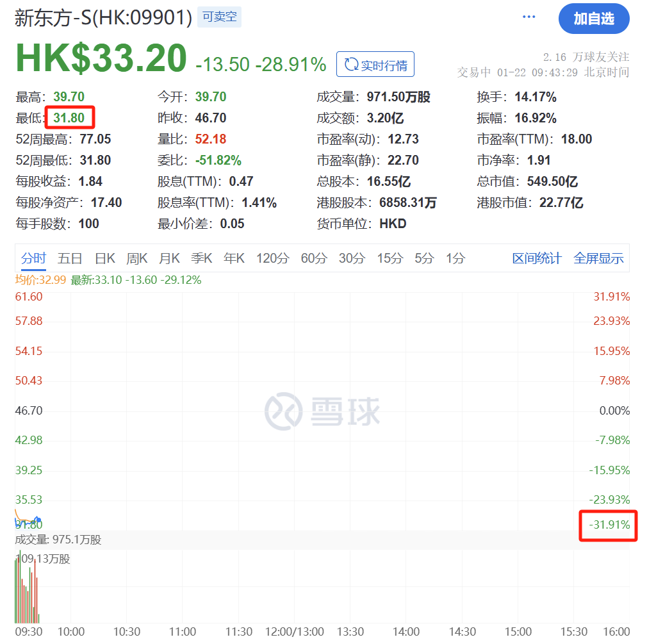This screenshot has height=644, width=656.
Task: Switch to 1分 interval chart
Action: pyautogui.click(x=455, y=258)
